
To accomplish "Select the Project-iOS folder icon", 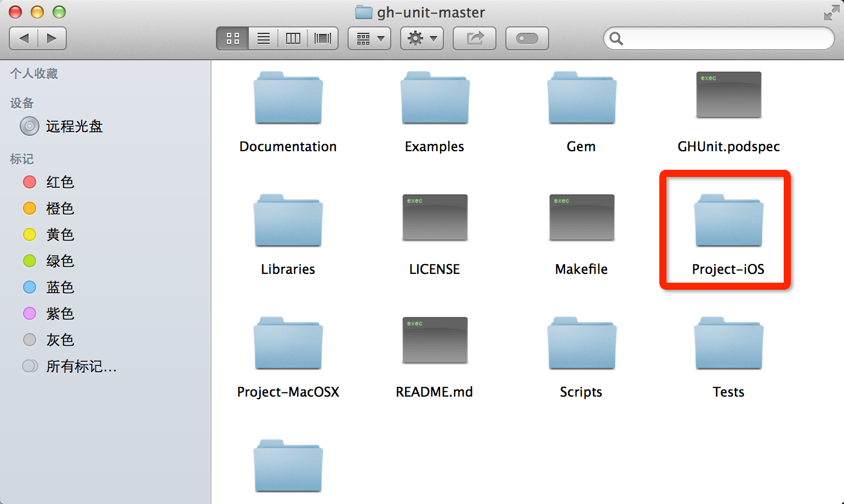I will click(x=729, y=220).
